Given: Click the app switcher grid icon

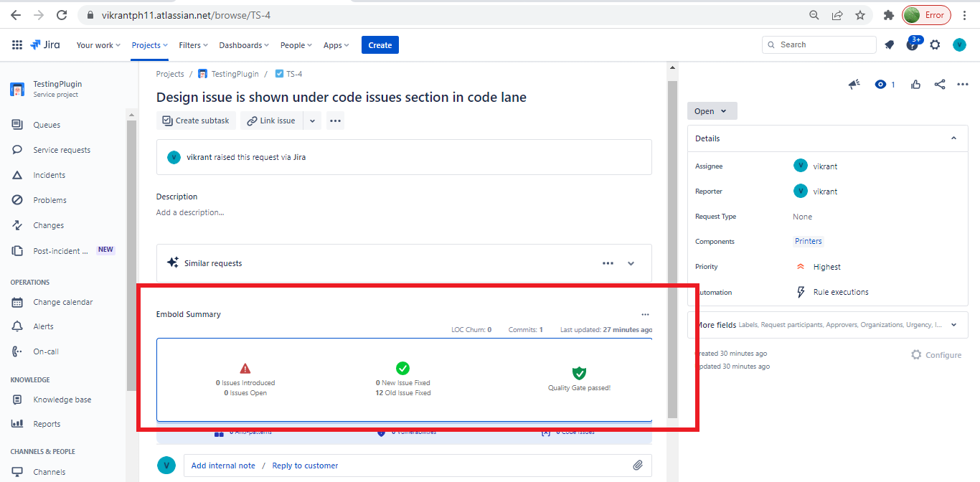Looking at the screenshot, I should pyautogui.click(x=17, y=44).
